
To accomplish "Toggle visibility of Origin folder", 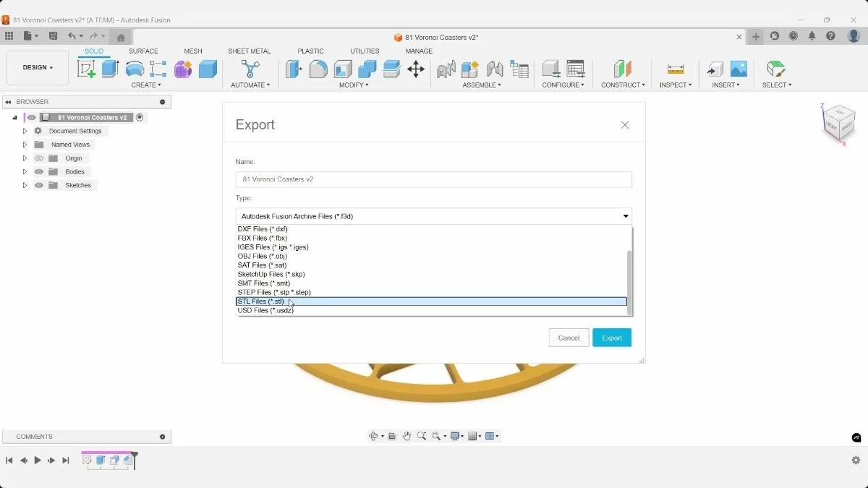I will point(39,158).
